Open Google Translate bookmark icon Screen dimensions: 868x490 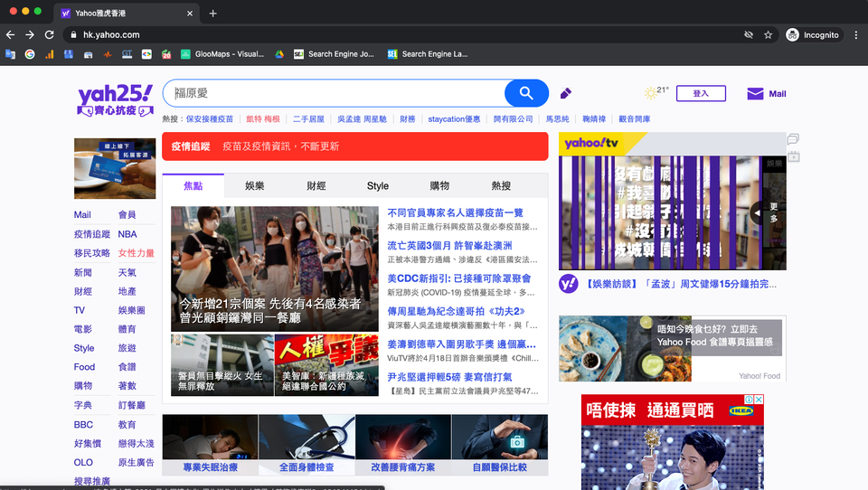(x=10, y=54)
